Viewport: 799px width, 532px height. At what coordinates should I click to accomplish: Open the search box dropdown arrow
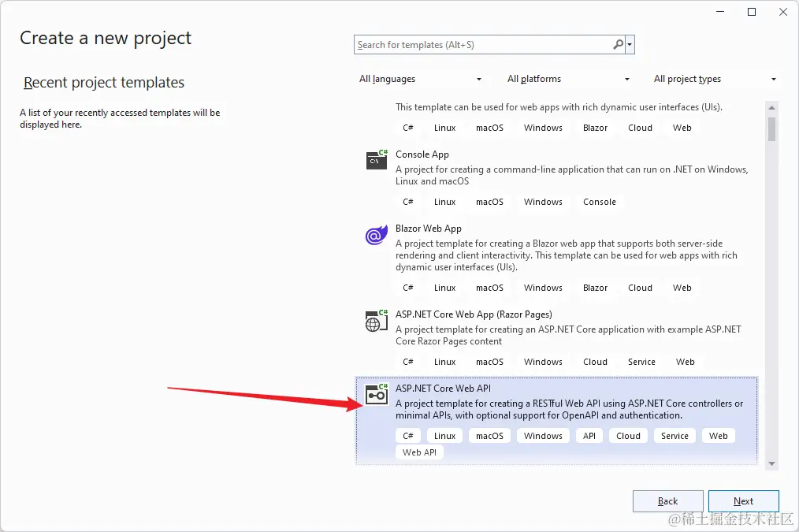click(630, 45)
